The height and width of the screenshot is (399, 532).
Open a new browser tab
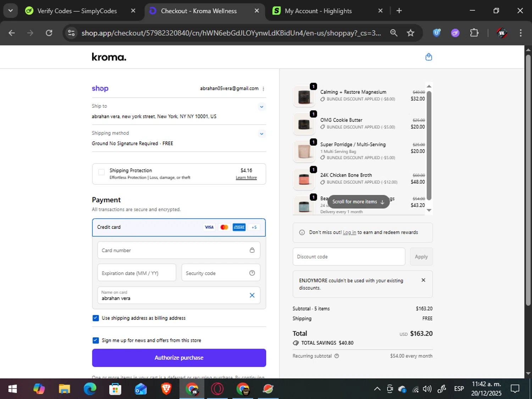(x=399, y=11)
